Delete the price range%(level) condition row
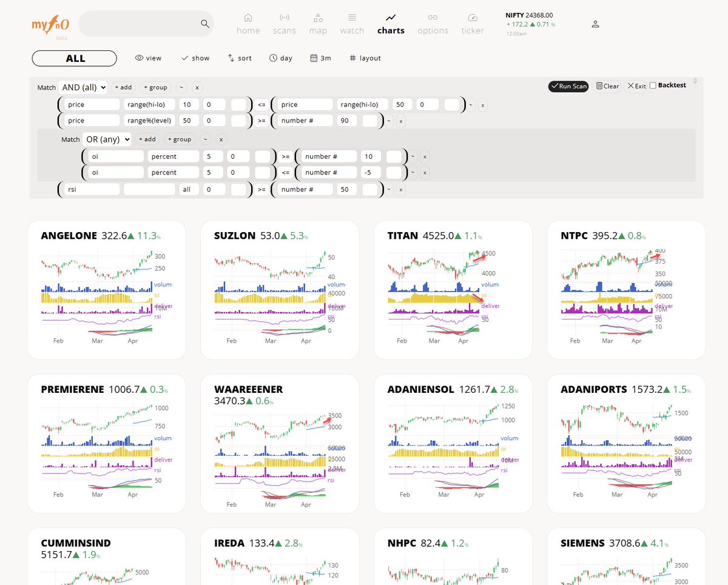This screenshot has height=585, width=728. [400, 121]
